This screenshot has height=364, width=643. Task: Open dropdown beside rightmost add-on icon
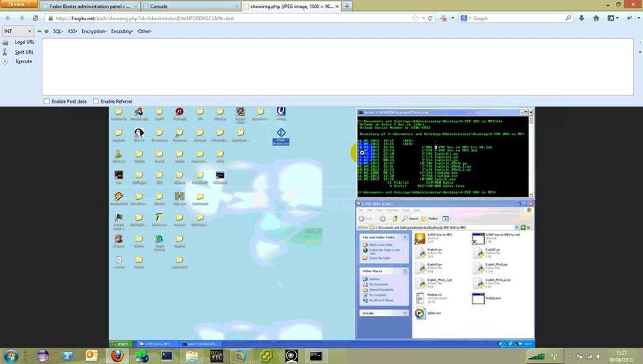point(638,18)
